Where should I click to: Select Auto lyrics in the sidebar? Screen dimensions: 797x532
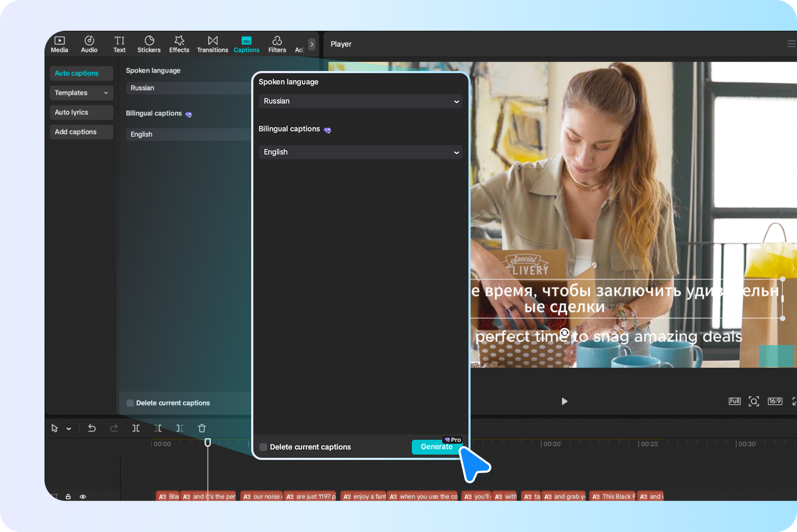tap(81, 112)
